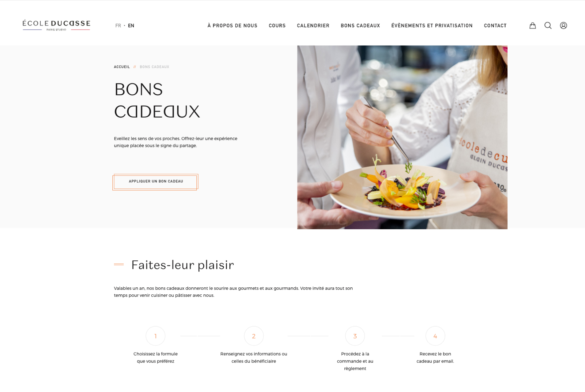
Task: Click the École Ducasse Paris Studio logo
Action: (x=57, y=25)
